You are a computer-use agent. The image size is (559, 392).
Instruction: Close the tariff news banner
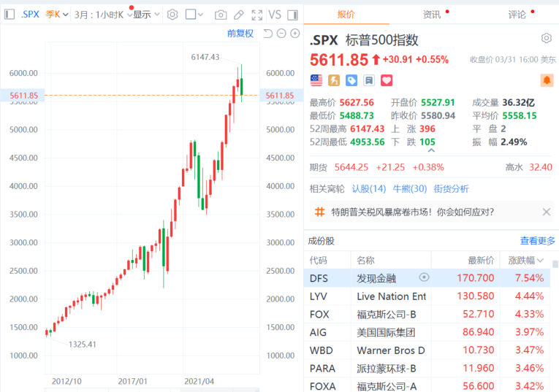pos(547,212)
